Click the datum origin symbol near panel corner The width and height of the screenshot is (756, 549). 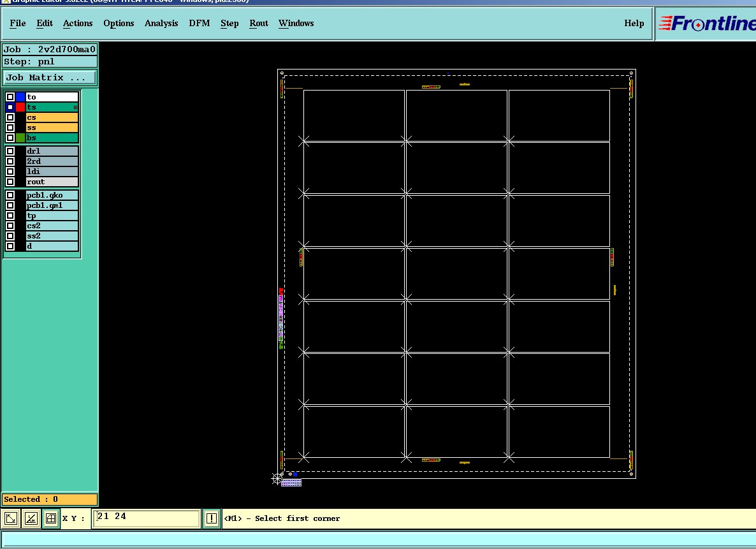(x=277, y=478)
